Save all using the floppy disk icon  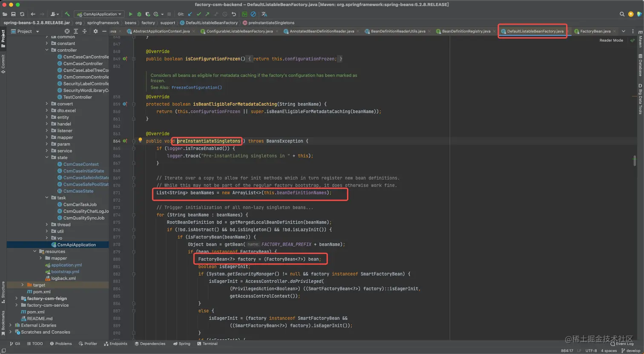(13, 14)
